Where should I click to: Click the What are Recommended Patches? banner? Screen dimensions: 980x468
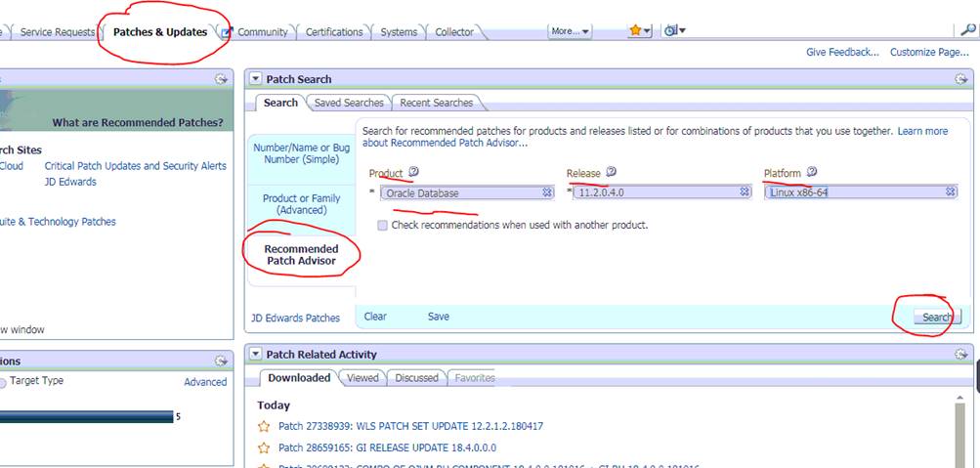116,110
